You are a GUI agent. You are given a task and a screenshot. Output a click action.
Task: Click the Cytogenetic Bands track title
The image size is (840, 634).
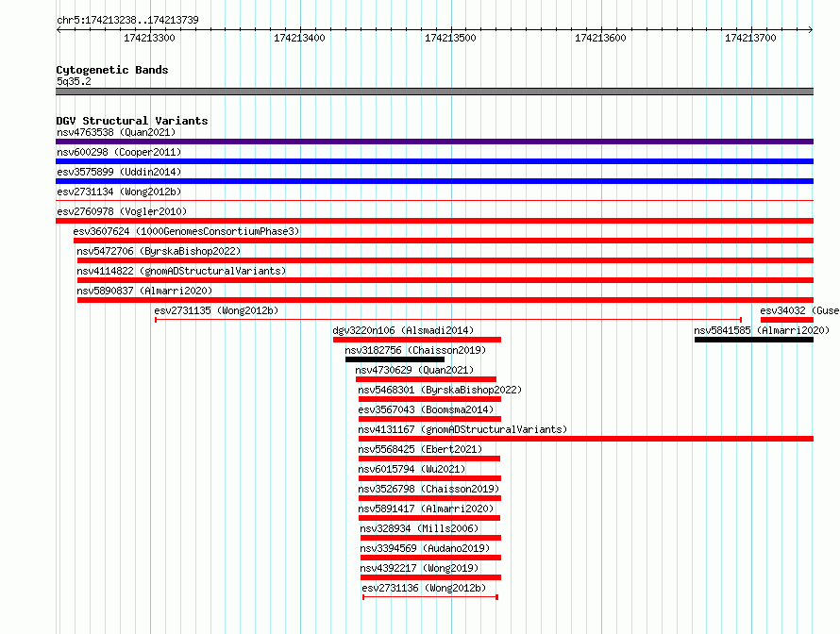pos(112,70)
